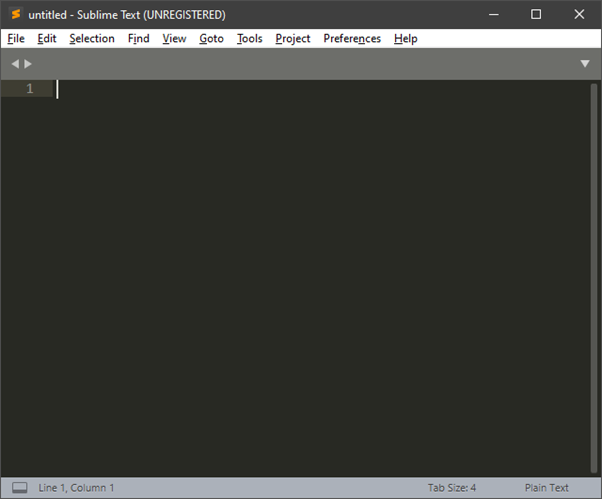The width and height of the screenshot is (602, 499).
Task: Maximize the Sublime Text window
Action: click(536, 15)
